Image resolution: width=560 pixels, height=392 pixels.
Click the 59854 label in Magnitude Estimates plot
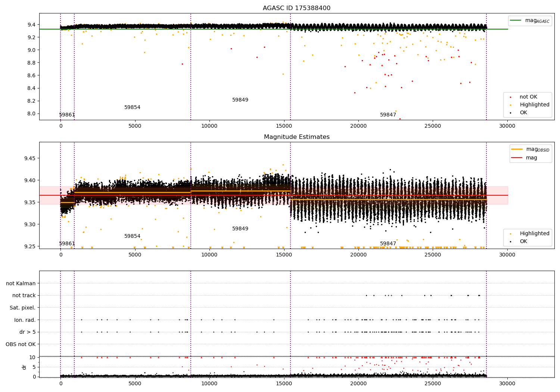click(x=132, y=236)
